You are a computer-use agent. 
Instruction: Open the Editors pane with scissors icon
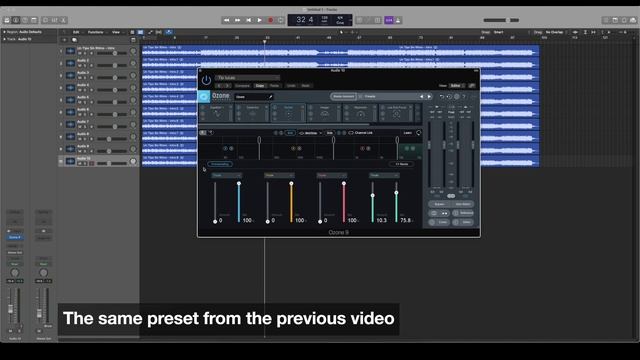pos(63,20)
